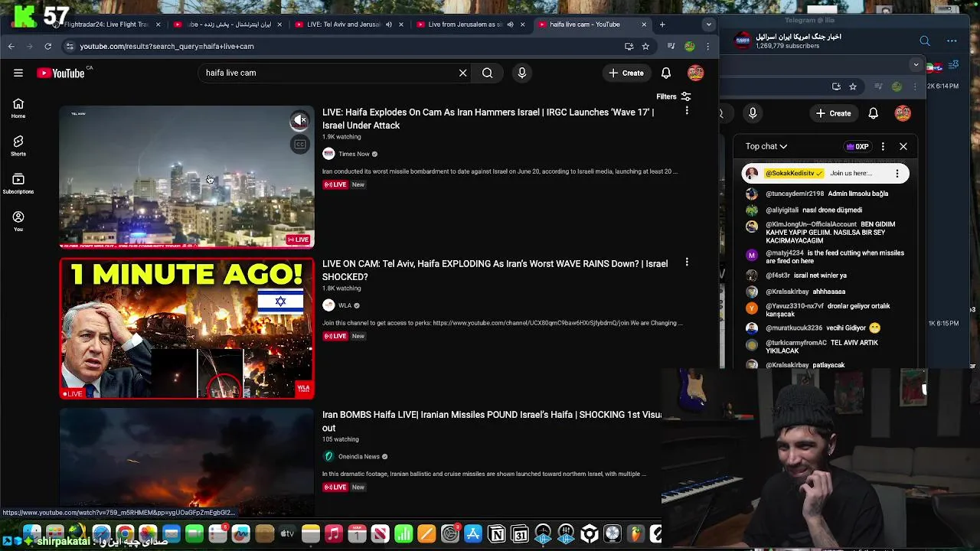Toggle captions on the video preview
The image size is (980, 551).
[x=300, y=144]
